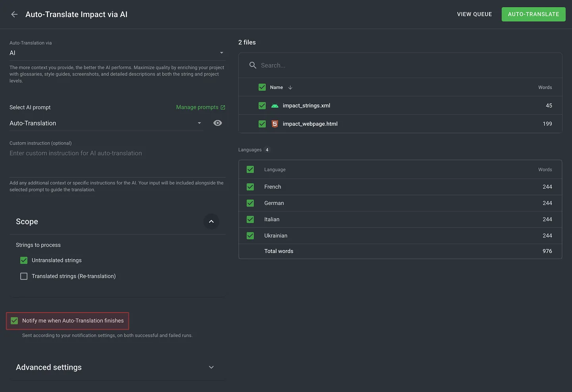572x392 pixels.
Task: Deselect the Ukrainian language checkbox
Action: 250,236
